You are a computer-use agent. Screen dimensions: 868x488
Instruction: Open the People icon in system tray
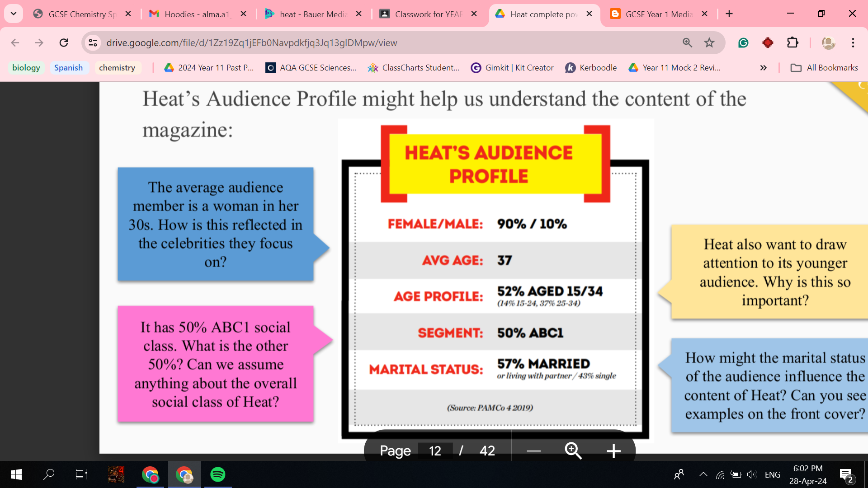(679, 474)
